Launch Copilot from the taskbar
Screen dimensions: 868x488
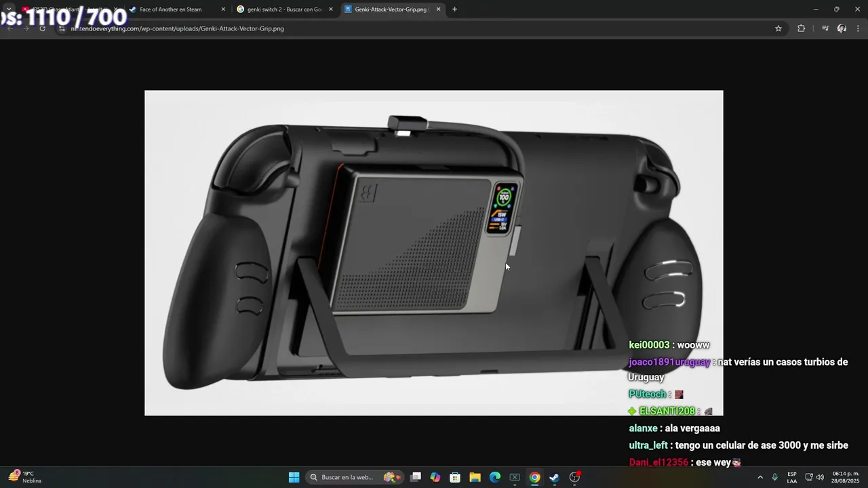click(x=435, y=477)
